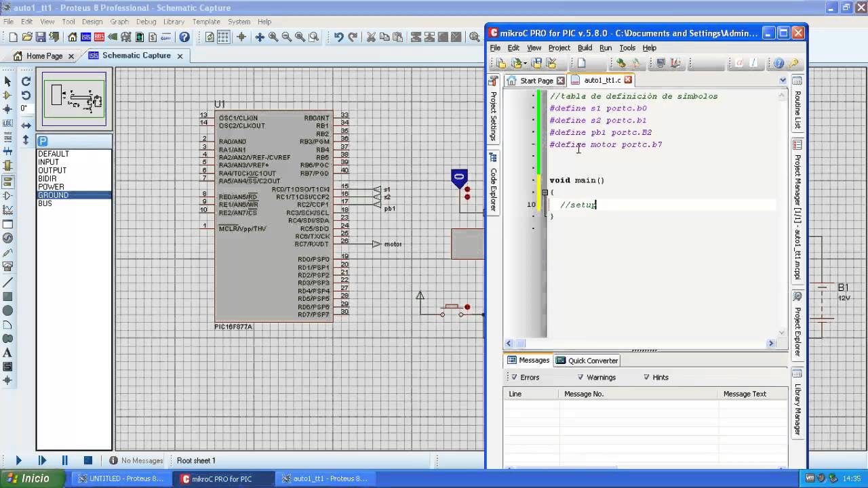
Task: Collapse the main() code fold marker
Action: 545,192
